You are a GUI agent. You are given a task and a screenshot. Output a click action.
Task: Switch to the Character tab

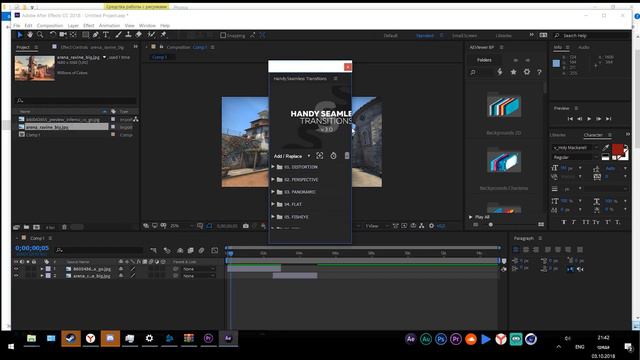point(593,135)
